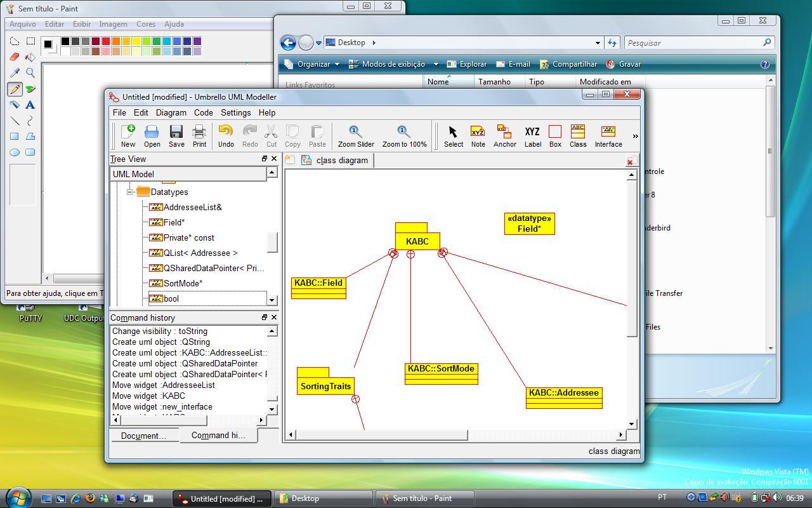Viewport: 812px width, 508px height.
Task: Switch to the Document tab
Action: coord(145,436)
